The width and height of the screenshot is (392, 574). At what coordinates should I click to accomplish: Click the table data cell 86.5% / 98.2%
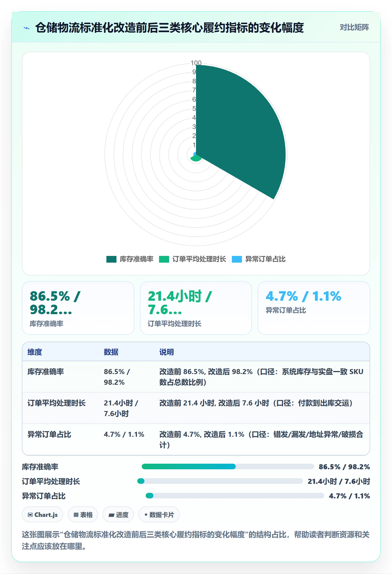point(117,377)
